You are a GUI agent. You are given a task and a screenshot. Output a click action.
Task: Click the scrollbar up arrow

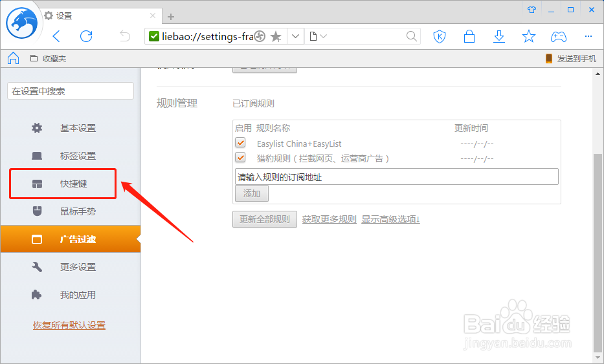[598, 74]
